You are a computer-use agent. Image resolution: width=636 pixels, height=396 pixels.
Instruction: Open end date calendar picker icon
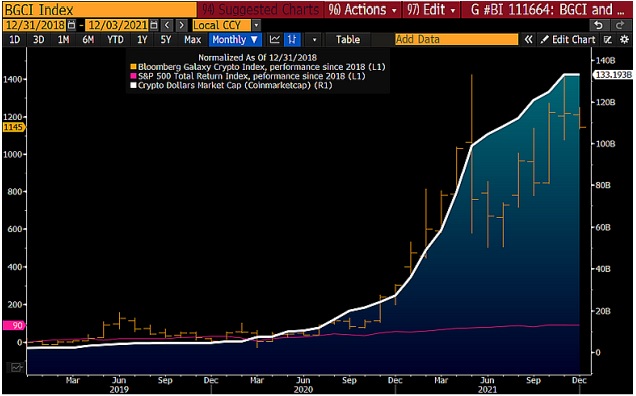coord(154,25)
